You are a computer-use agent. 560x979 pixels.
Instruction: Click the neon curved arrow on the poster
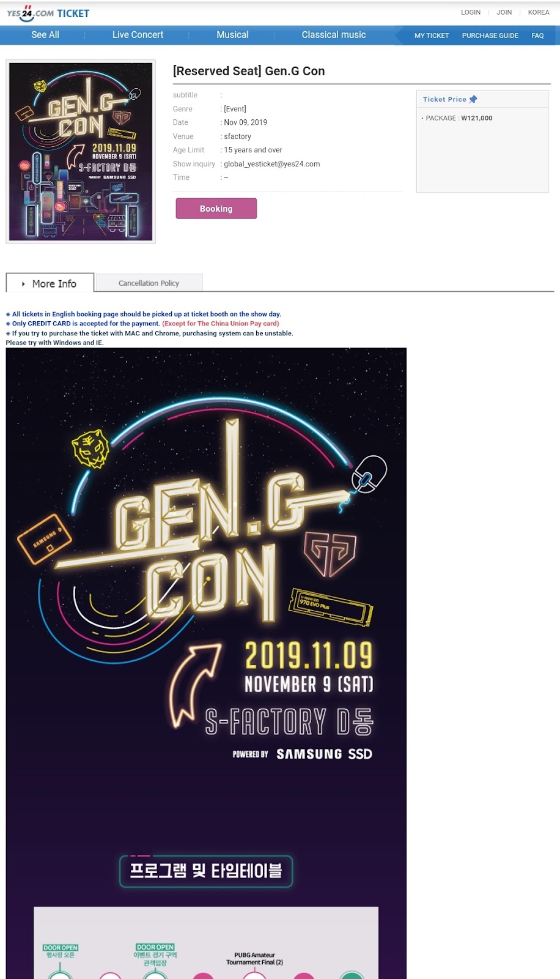(194, 684)
